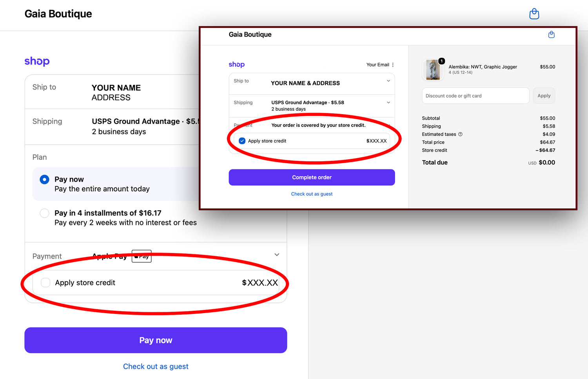The width and height of the screenshot is (588, 379).
Task: Uncheck the checked Apply store credit box
Action: pyautogui.click(x=242, y=141)
